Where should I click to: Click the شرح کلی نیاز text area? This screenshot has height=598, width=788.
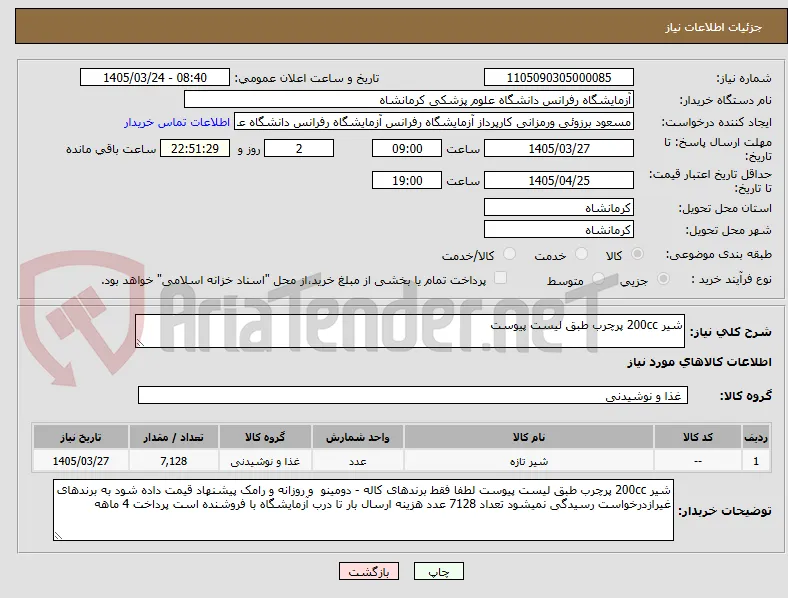(x=410, y=331)
